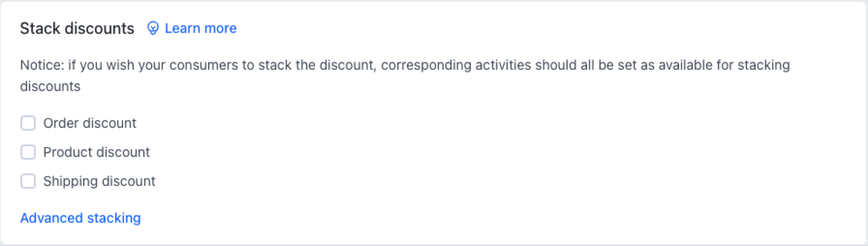Click the Stack discounts heading
Screen dimensions: 868x246
77,28
